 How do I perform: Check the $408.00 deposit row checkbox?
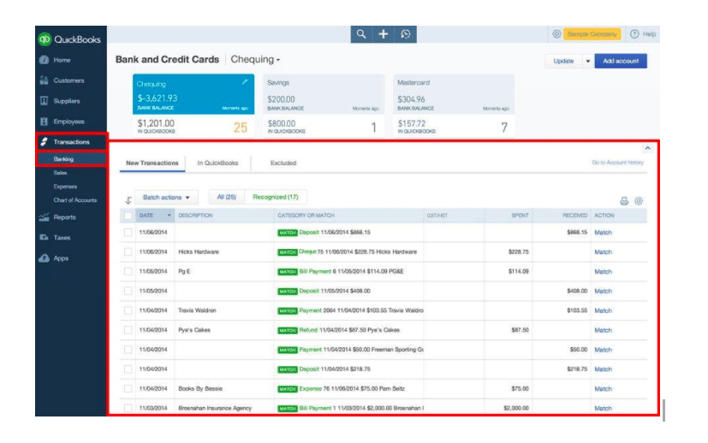point(128,291)
